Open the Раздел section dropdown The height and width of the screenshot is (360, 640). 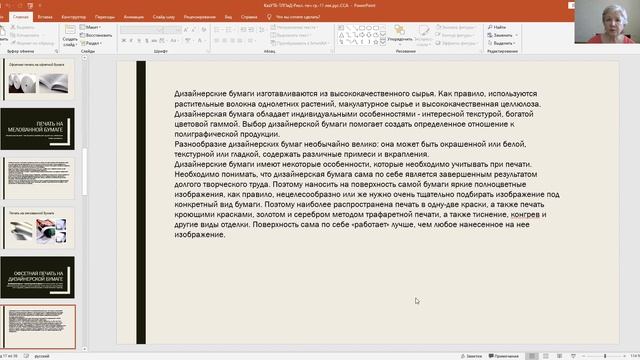pos(91,43)
